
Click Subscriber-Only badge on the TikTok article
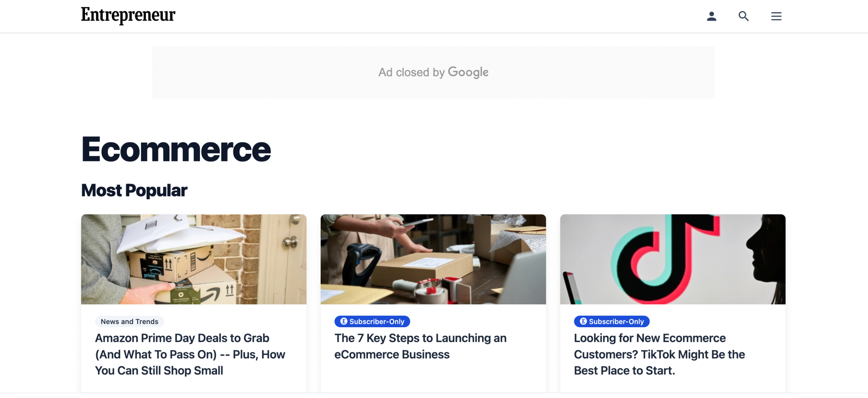click(616, 322)
